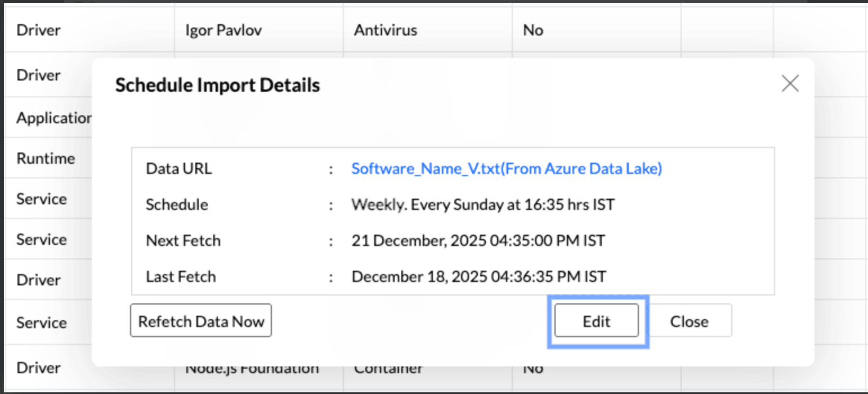Select the Driver cell in Node.js Foundation row
Viewport: 868px width, 394px height.
[38, 368]
